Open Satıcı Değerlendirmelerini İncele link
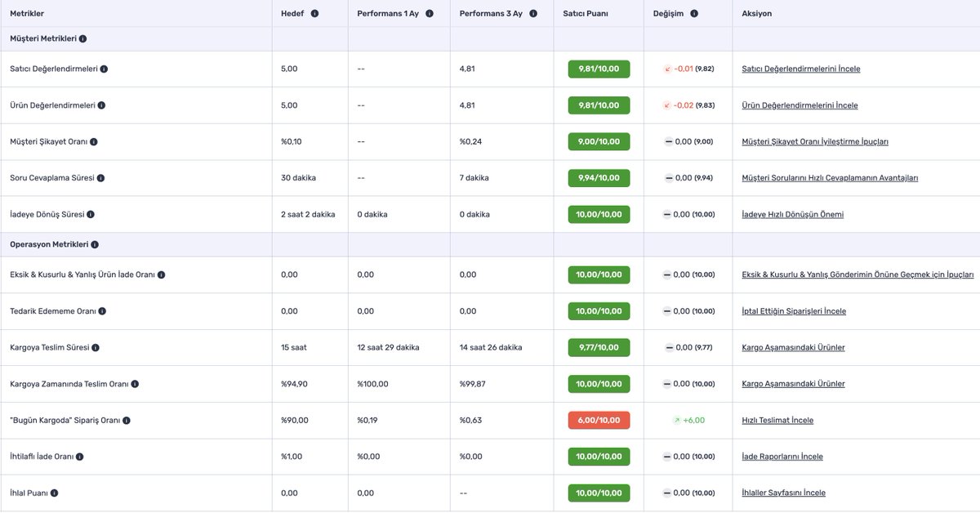980x513 pixels. click(800, 69)
